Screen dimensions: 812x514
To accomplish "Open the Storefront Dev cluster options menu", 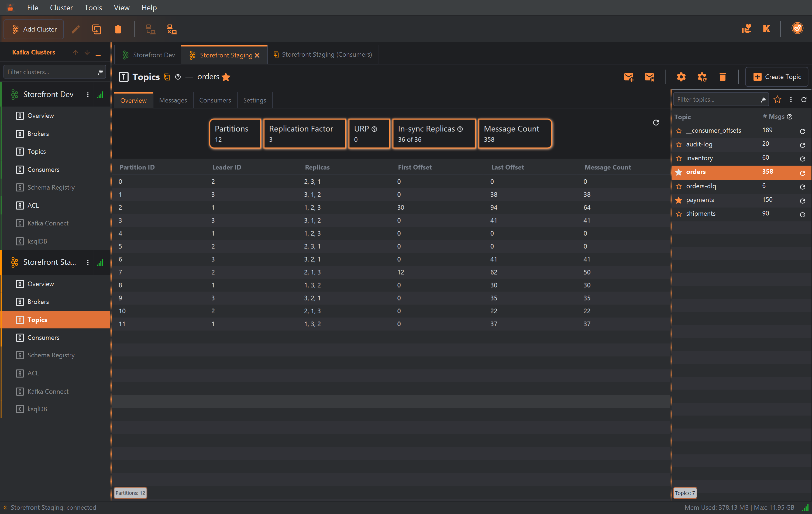I will [x=88, y=95].
